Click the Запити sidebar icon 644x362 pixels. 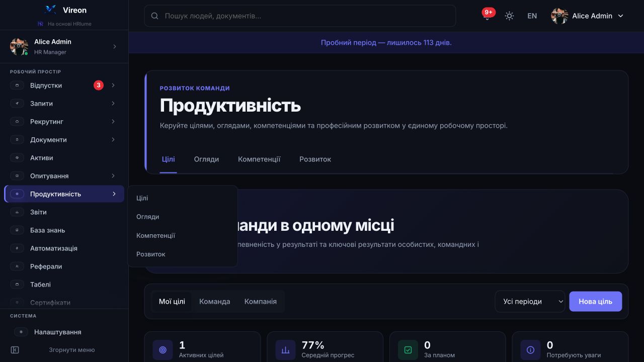17,104
